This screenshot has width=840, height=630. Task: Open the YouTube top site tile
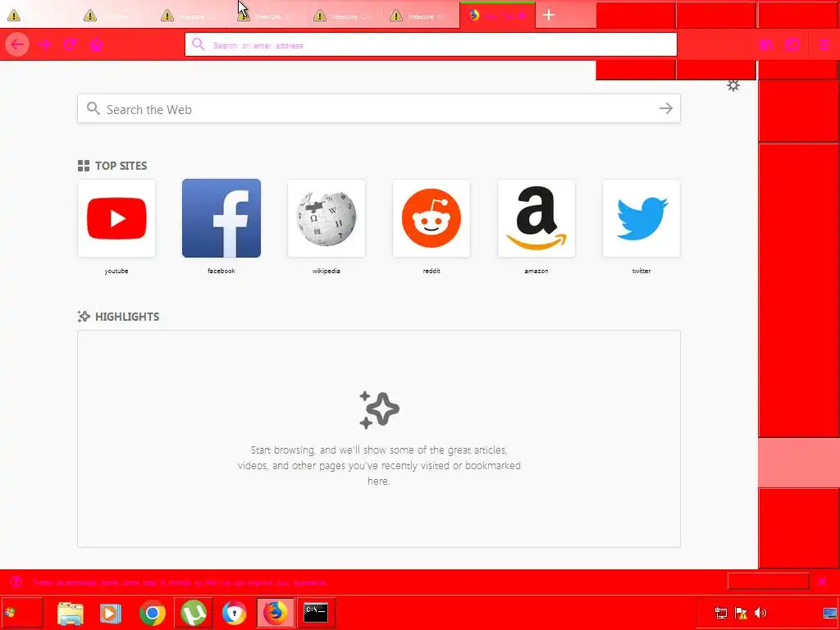coord(116,218)
